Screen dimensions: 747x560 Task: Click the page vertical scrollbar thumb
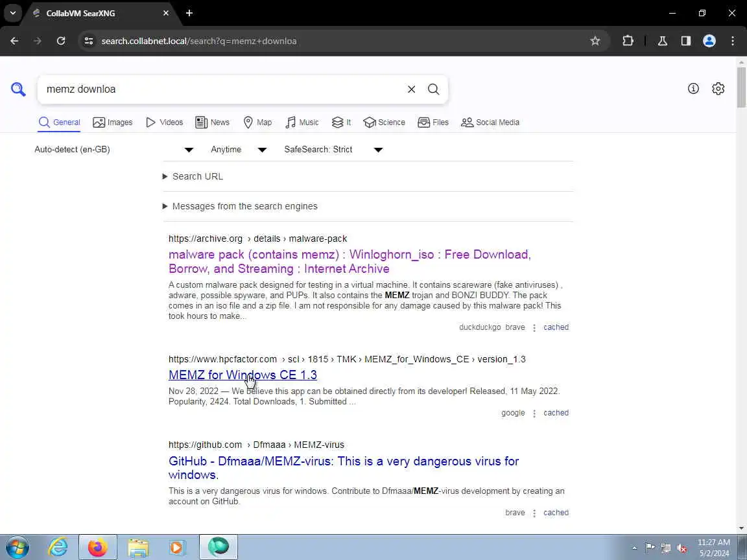[741, 87]
